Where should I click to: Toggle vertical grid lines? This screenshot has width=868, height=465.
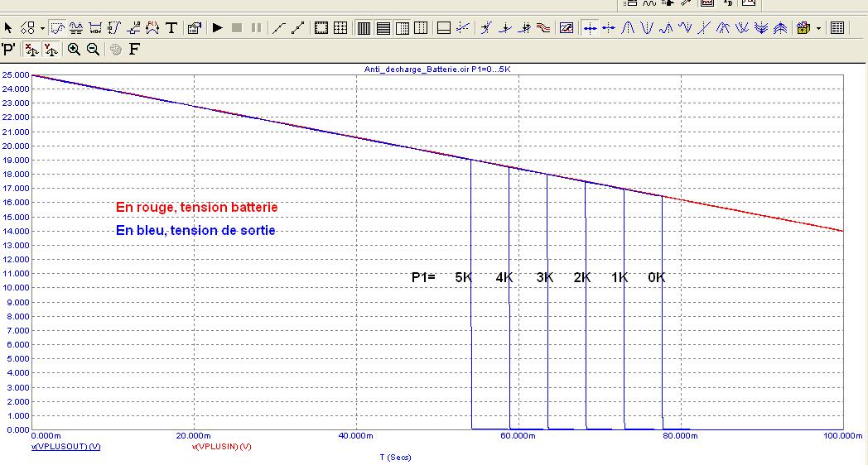point(364,27)
